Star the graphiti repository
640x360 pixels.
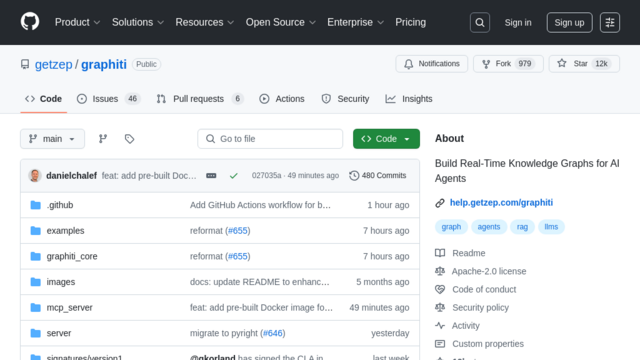(584, 64)
